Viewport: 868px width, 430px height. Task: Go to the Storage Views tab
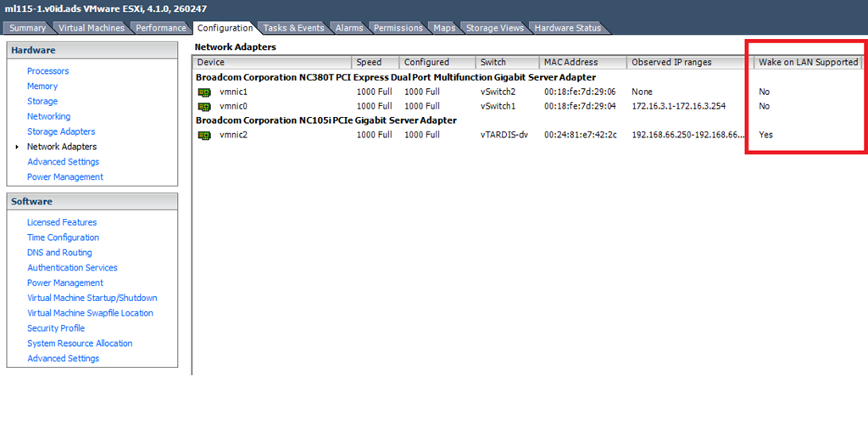point(494,28)
